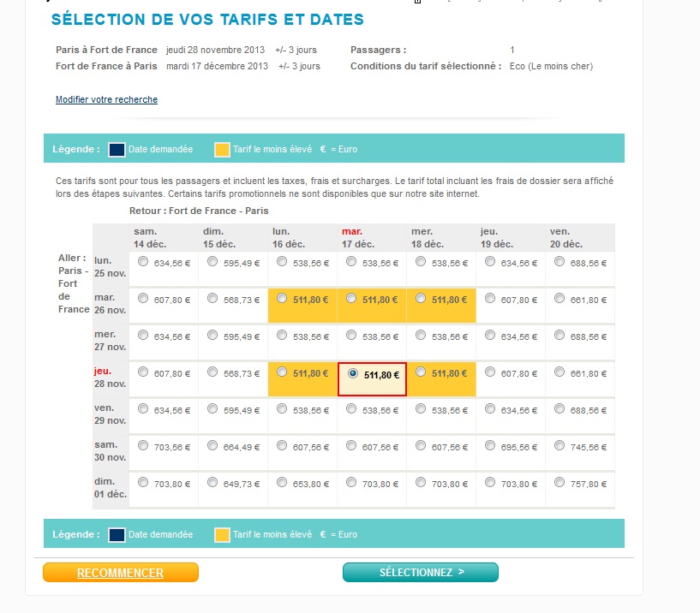Click the mar. 17 déc. column header
This screenshot has width=700, height=613.
point(358,238)
